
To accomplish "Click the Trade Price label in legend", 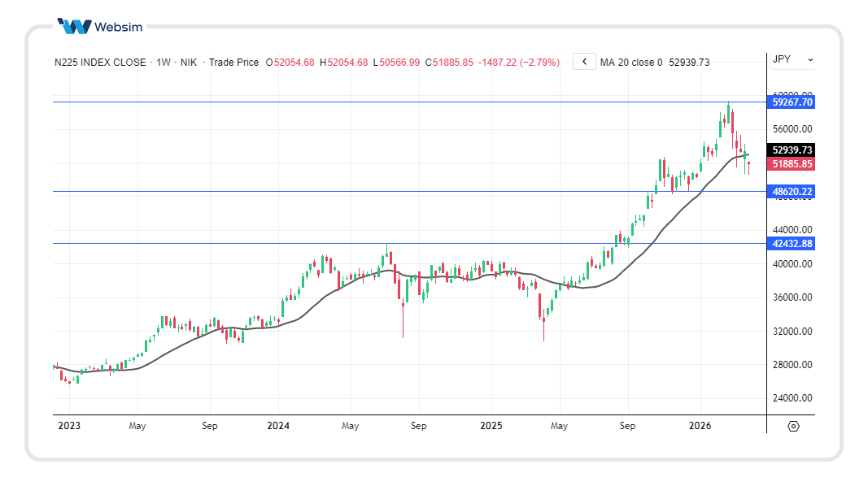I will tap(233, 63).
